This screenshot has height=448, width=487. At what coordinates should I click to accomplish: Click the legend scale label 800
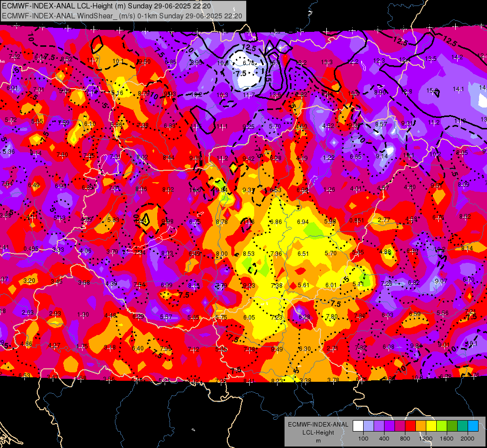coord(405,439)
